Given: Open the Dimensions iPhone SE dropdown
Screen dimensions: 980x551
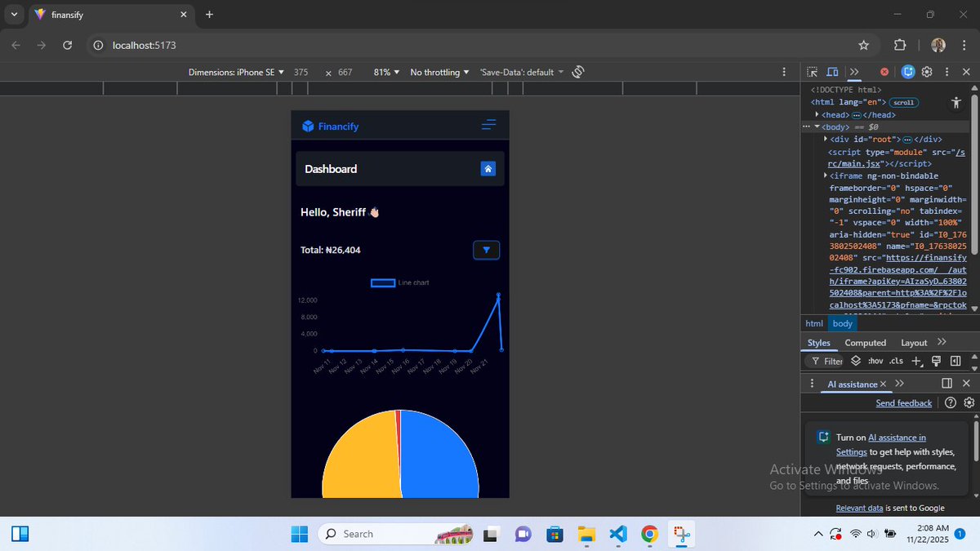Looking at the screenshot, I should [x=236, y=72].
